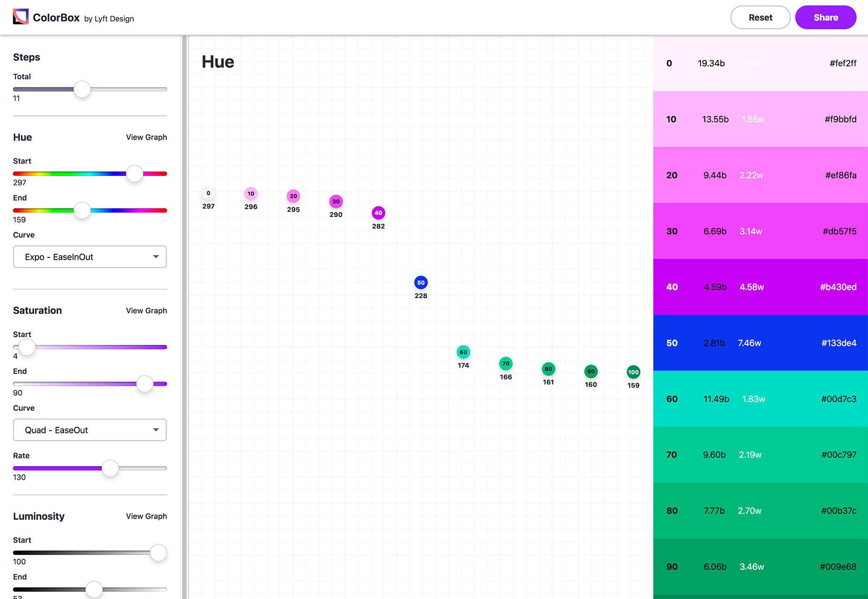The height and width of the screenshot is (599, 868).
Task: Click the hue label 228
Action: coord(421,296)
